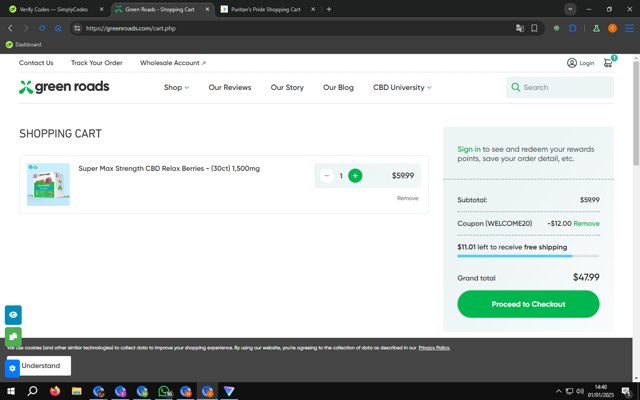The width and height of the screenshot is (640, 400).
Task: Open the orange profile avatar
Action: pos(612,28)
